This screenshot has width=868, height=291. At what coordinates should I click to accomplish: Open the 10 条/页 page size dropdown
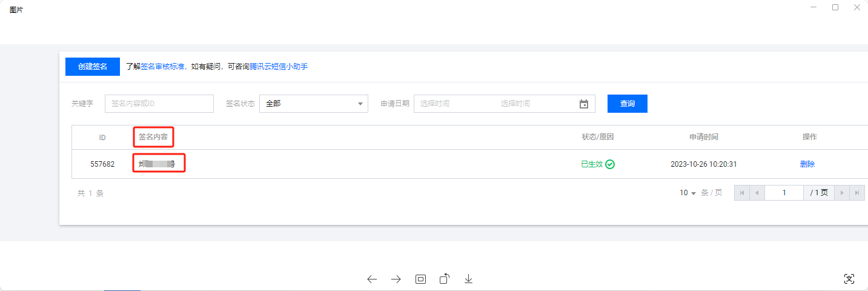coord(687,193)
